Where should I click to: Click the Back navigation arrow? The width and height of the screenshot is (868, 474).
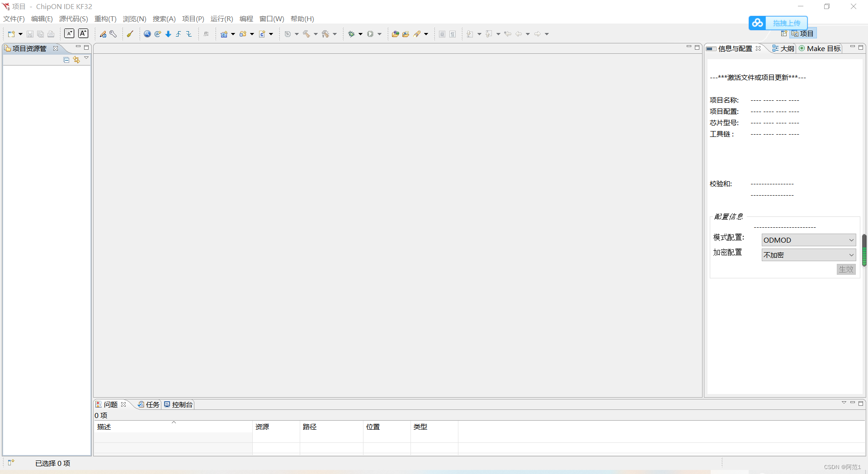(x=519, y=34)
